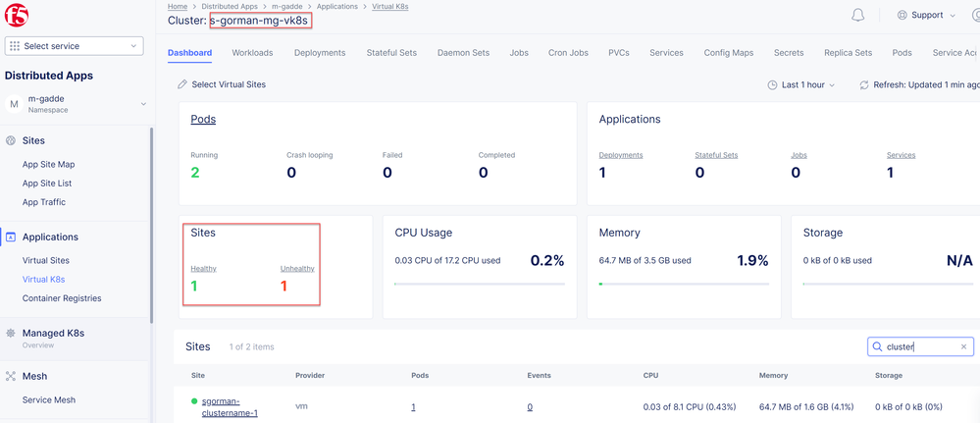Screen dimensions: 980x423
Task: Open the notifications bell icon
Action: pos(857,16)
